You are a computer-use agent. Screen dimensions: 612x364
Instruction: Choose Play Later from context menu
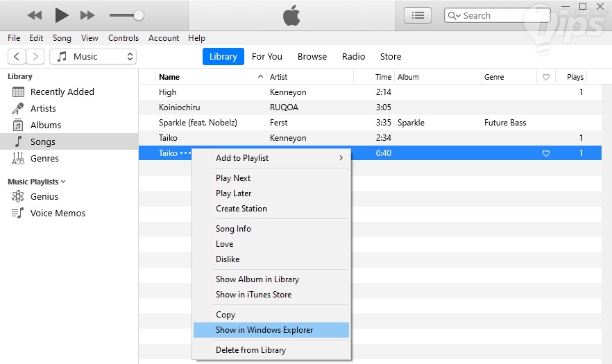[271, 193]
